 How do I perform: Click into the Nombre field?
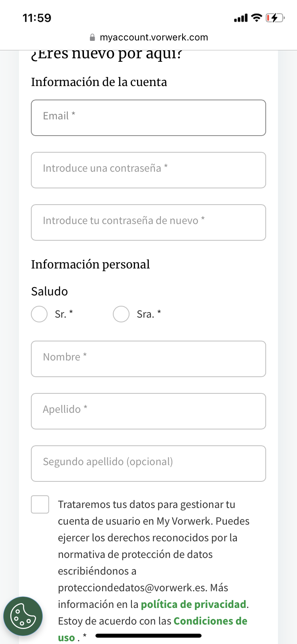coord(148,359)
